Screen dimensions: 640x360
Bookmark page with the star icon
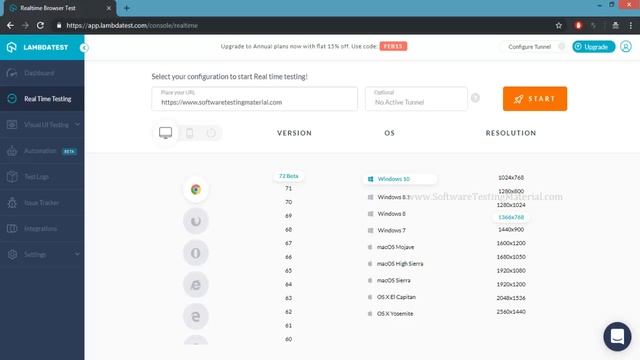coord(558,25)
